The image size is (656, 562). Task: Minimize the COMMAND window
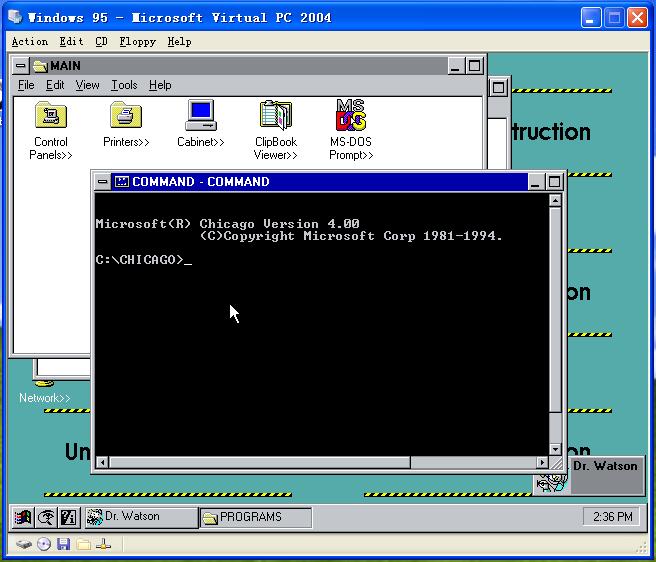pyautogui.click(x=536, y=182)
